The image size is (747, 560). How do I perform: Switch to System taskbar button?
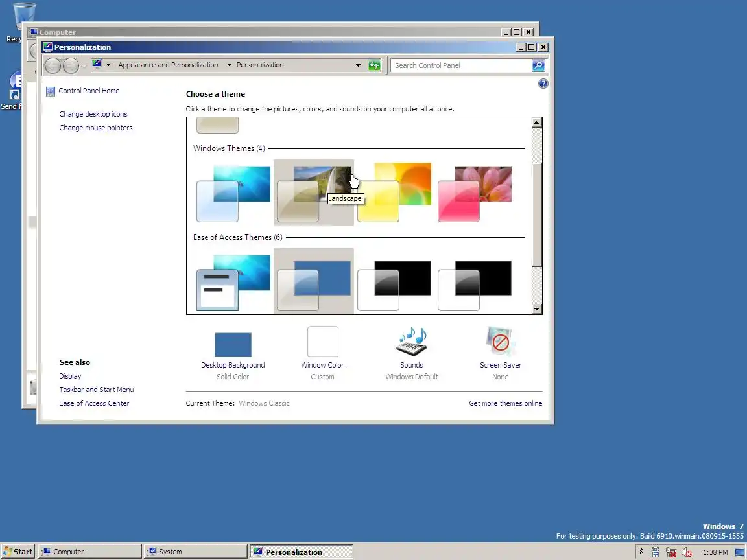[195, 552]
